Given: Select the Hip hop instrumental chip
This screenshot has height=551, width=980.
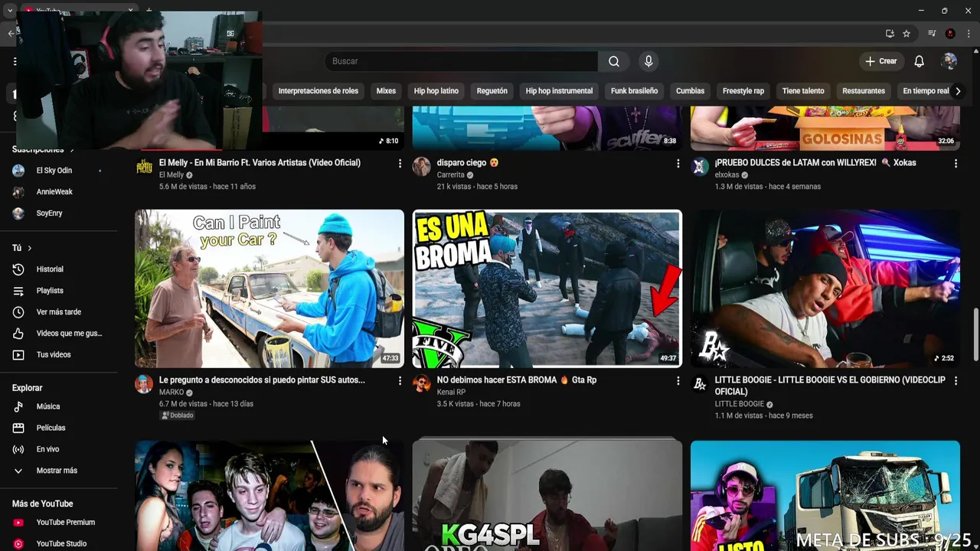Looking at the screenshot, I should coord(559,91).
